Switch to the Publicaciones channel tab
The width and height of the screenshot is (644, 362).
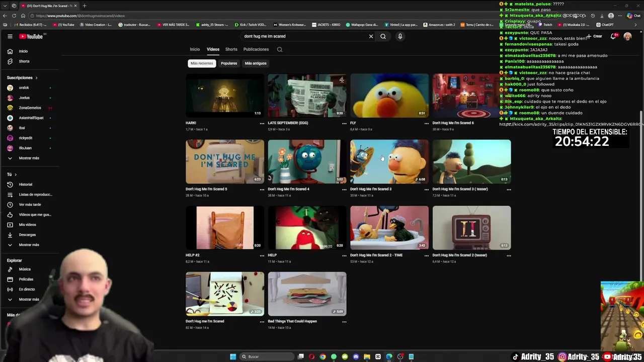point(256,49)
